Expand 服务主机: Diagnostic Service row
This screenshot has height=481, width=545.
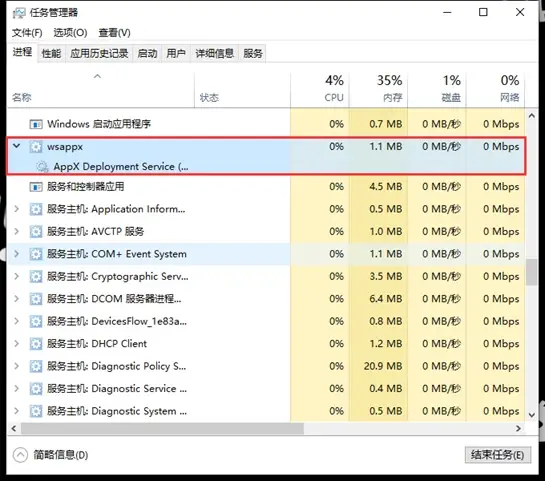(16, 389)
